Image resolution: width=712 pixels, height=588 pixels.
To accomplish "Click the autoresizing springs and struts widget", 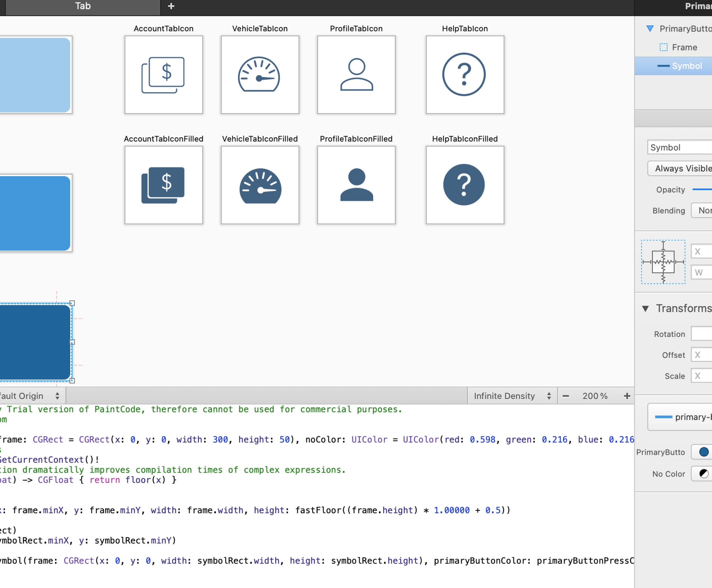I will pos(663,262).
